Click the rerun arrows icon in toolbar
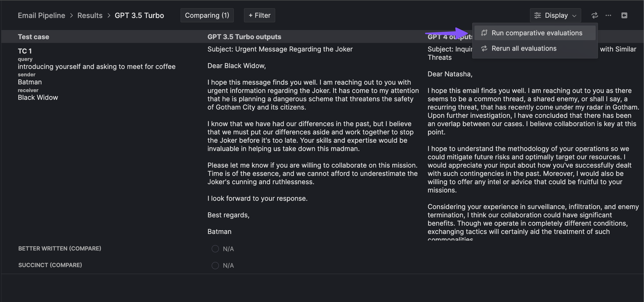This screenshot has width=644, height=302. click(x=595, y=15)
